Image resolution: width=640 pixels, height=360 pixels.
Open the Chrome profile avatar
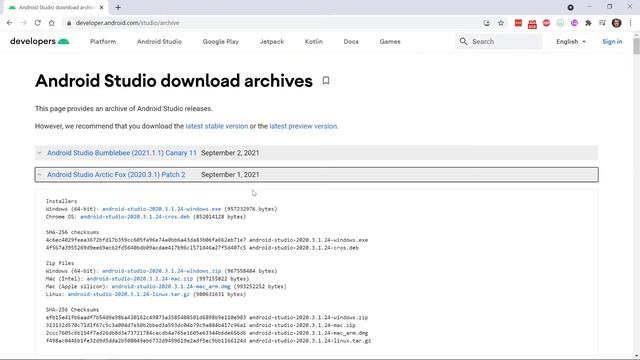[x=616, y=23]
